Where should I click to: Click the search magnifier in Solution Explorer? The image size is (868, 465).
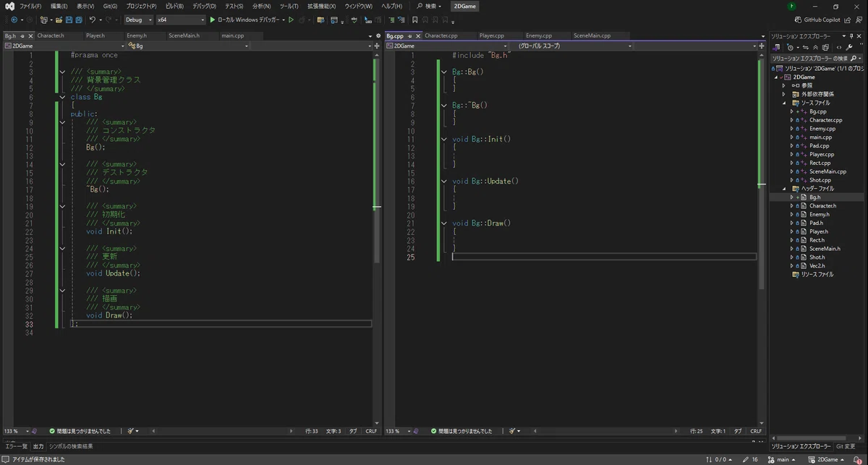(x=853, y=58)
